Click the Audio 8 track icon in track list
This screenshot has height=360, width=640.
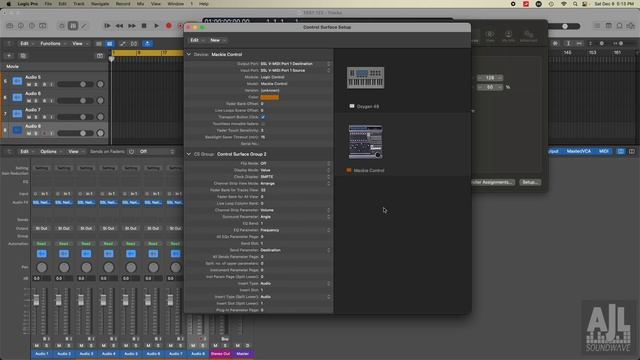tap(17, 130)
